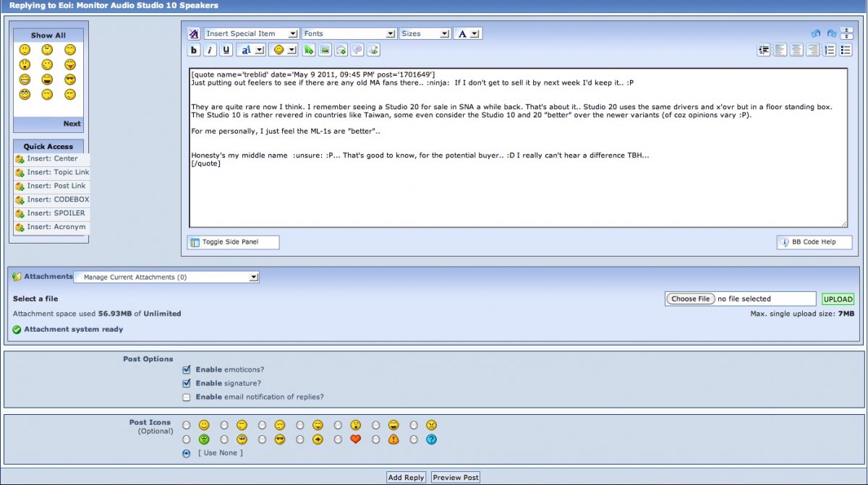Select radio for the blue question mark post icon
This screenshot has width=868, height=485.
tap(413, 439)
